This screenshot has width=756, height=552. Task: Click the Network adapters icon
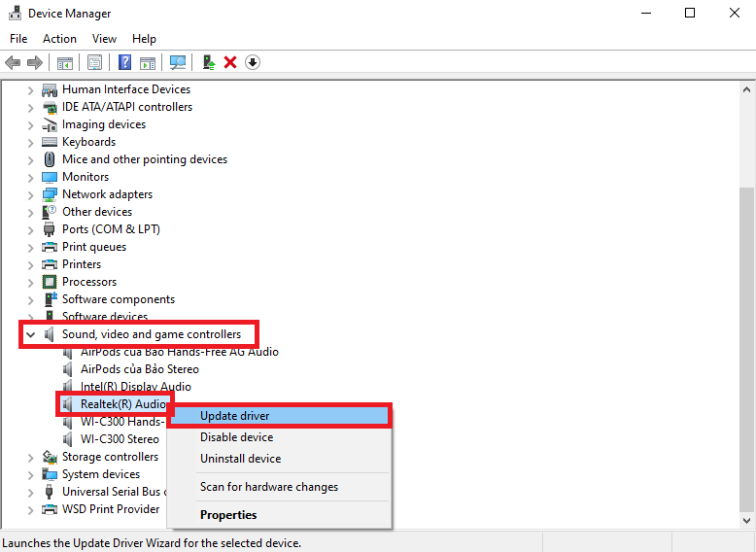tap(50, 194)
